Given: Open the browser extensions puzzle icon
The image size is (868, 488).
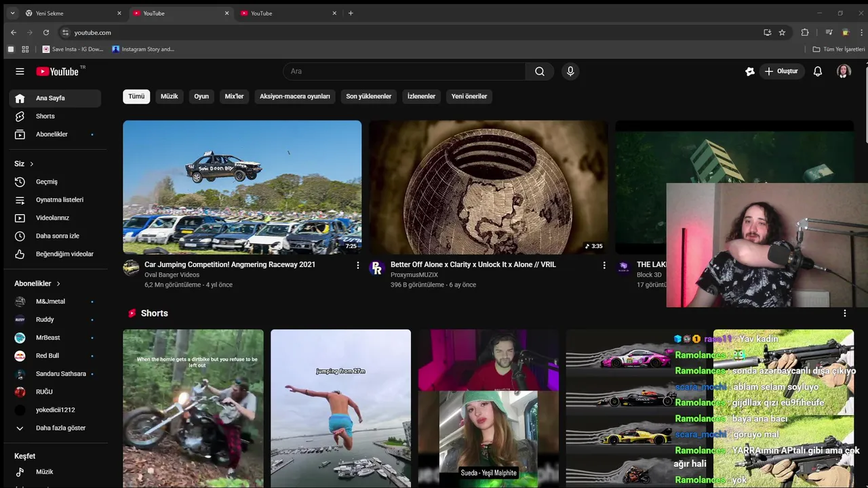Looking at the screenshot, I should point(805,33).
